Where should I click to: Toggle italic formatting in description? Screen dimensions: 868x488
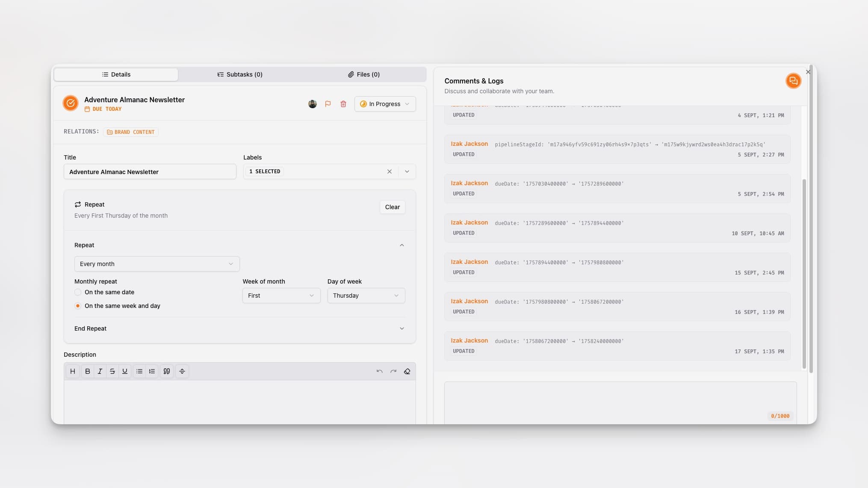tap(100, 371)
